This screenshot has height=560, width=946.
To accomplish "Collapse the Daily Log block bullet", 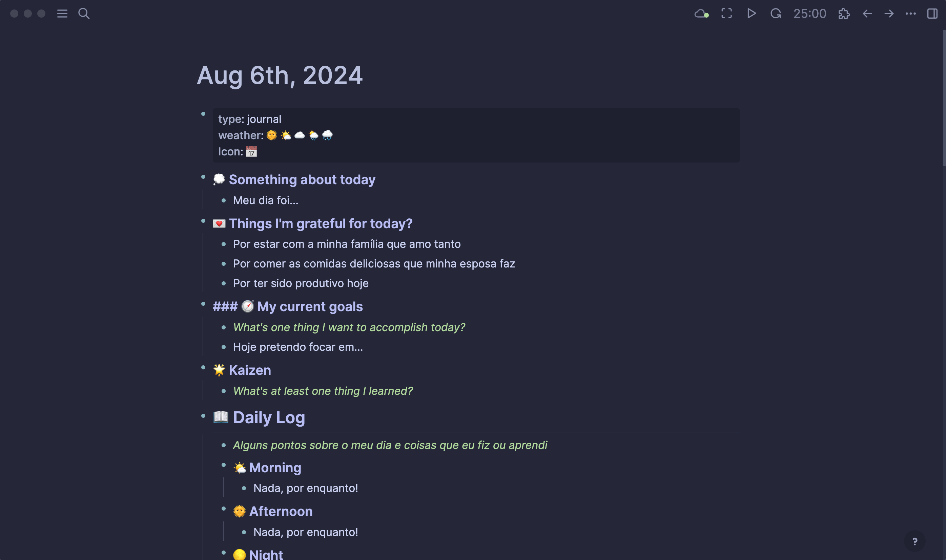I will pos(203,416).
